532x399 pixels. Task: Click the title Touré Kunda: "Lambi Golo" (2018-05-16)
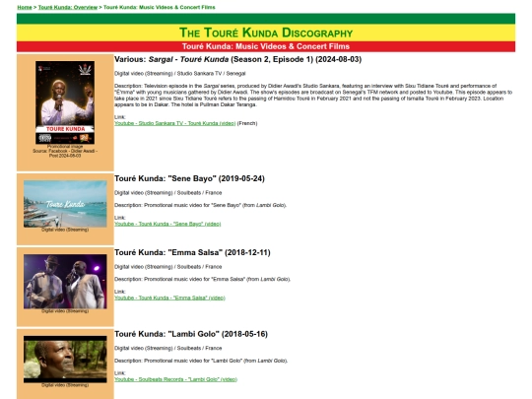[x=191, y=334]
